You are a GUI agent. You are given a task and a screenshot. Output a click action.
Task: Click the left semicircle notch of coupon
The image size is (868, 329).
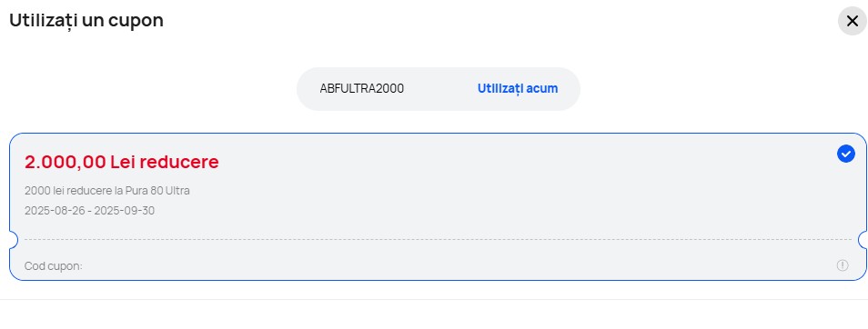coord(14,240)
